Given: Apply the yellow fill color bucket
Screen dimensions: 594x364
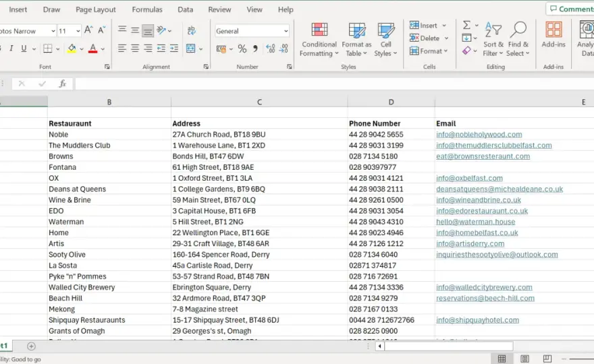Looking at the screenshot, I should 72,49.
